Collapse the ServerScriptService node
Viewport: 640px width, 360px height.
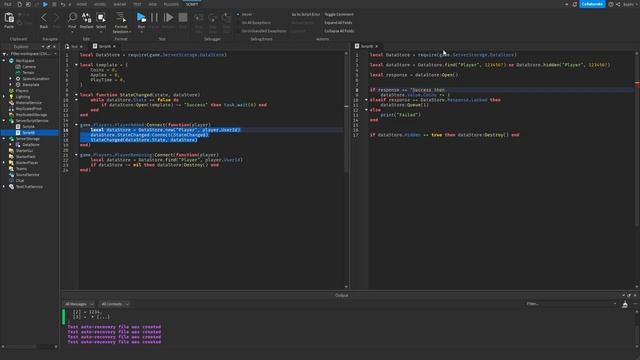[x=4, y=121]
